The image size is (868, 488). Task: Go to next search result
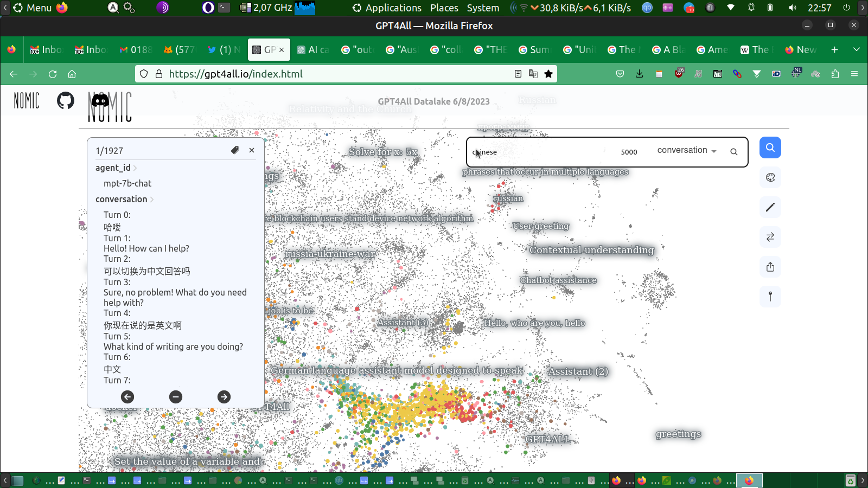[x=224, y=397]
